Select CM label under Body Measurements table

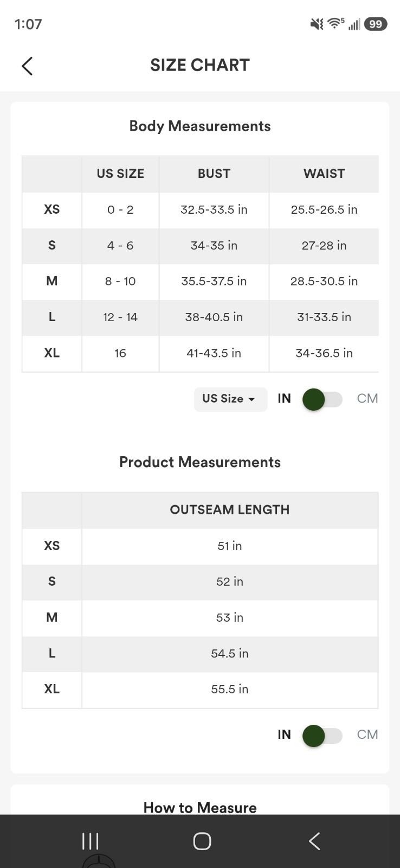(367, 399)
